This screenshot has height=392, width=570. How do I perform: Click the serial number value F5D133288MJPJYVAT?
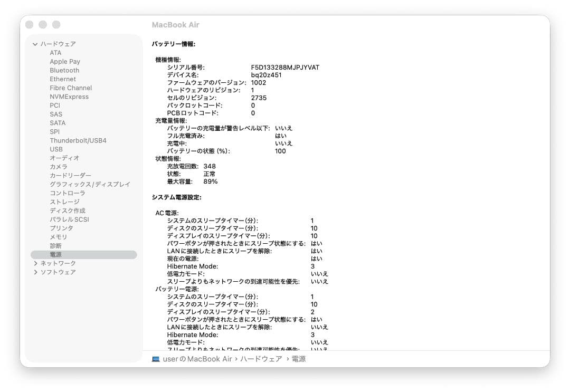coord(286,68)
